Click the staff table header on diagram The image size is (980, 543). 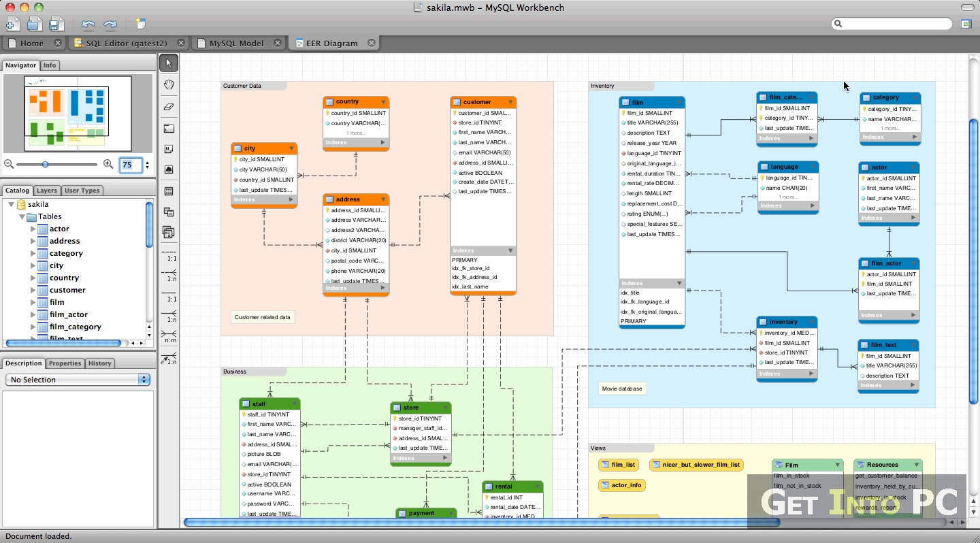pos(269,404)
